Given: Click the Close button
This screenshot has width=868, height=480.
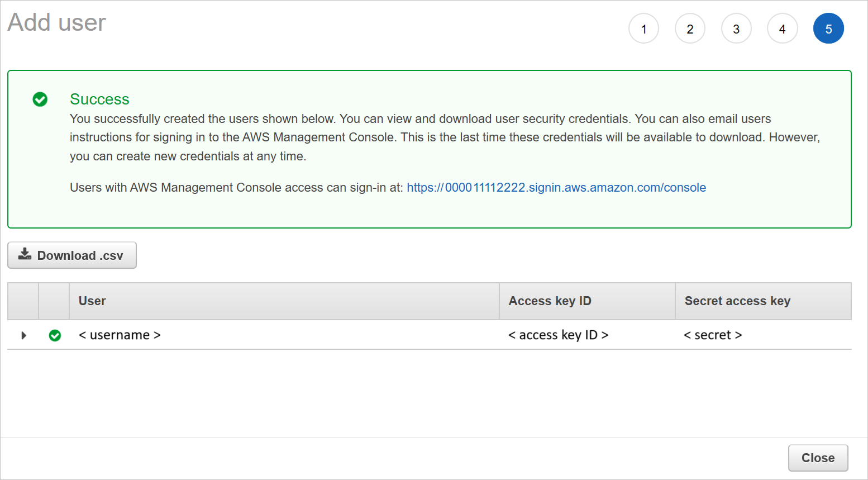Looking at the screenshot, I should 818,458.
